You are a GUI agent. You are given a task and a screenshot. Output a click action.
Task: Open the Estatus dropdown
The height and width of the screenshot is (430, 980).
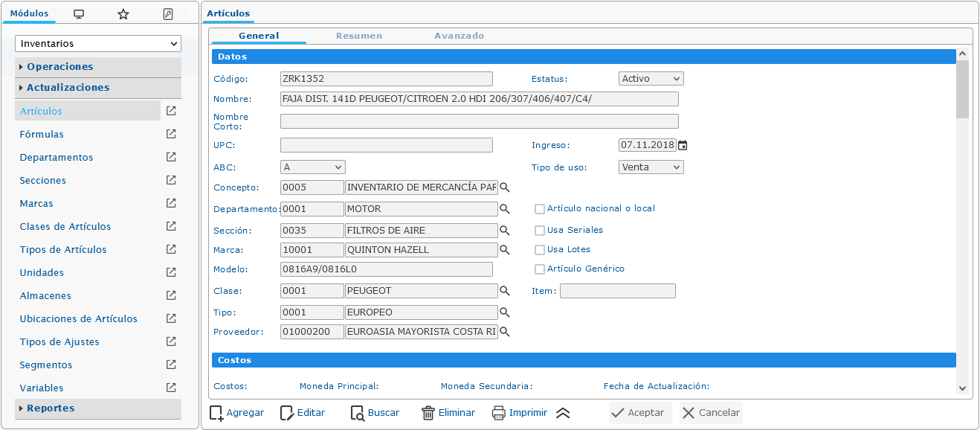coord(651,79)
